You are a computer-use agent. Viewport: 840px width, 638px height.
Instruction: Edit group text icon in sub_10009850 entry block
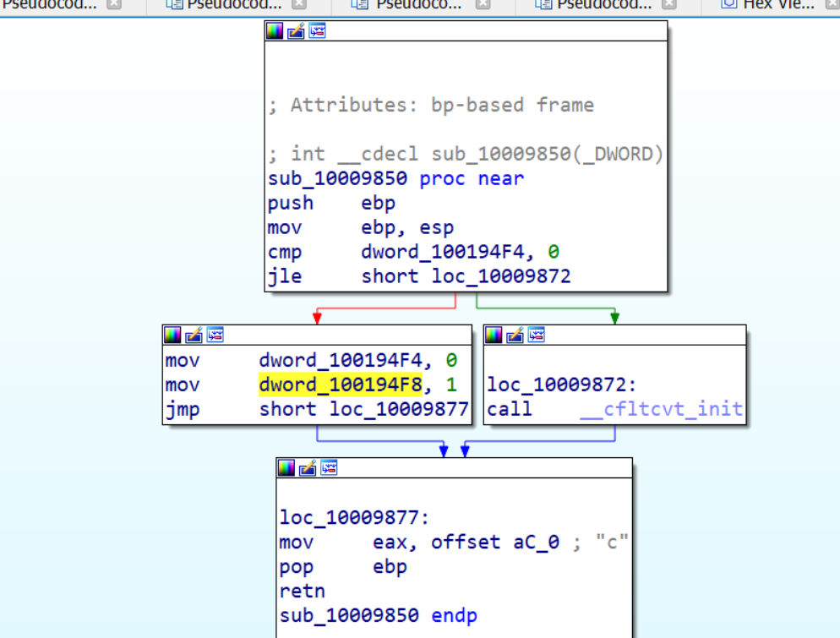(296, 31)
